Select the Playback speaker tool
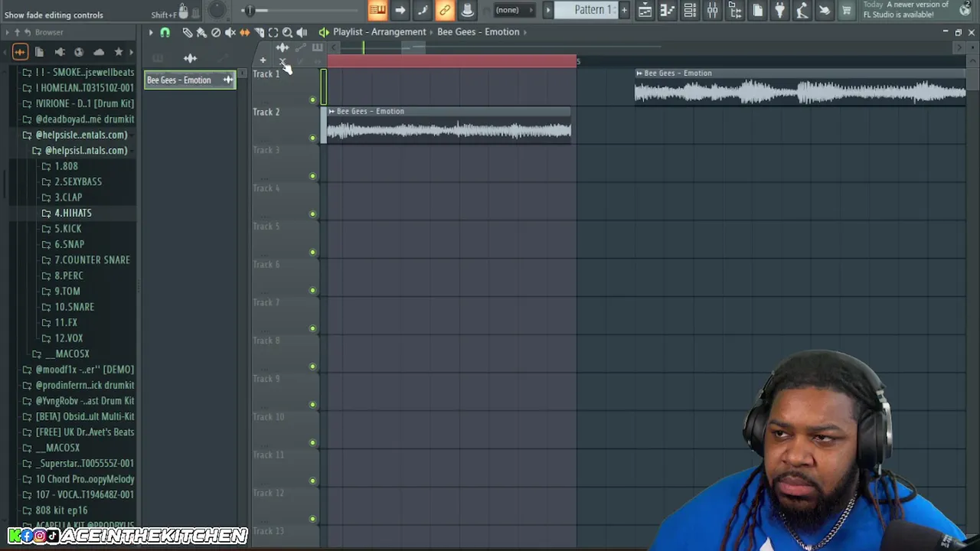980x551 pixels. [302, 32]
